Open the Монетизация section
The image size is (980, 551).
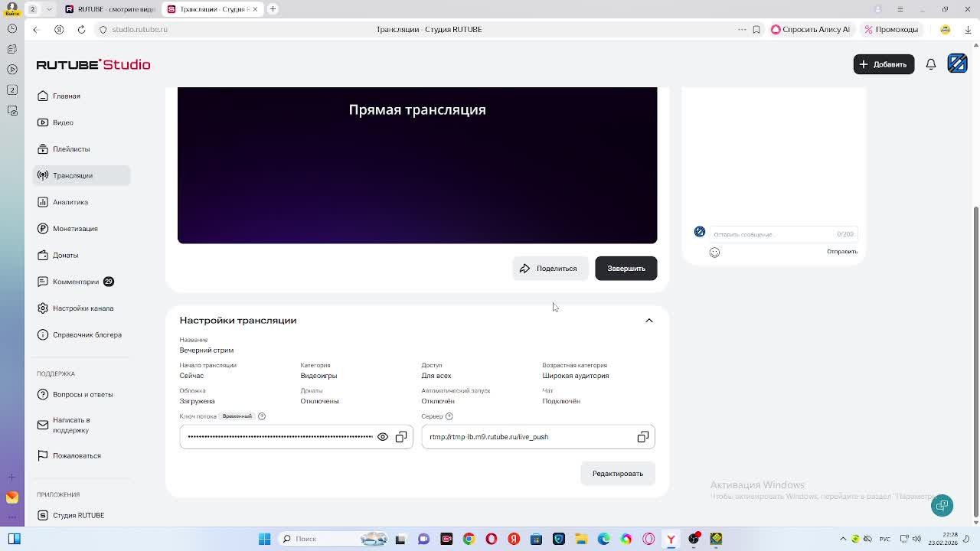pos(81,229)
